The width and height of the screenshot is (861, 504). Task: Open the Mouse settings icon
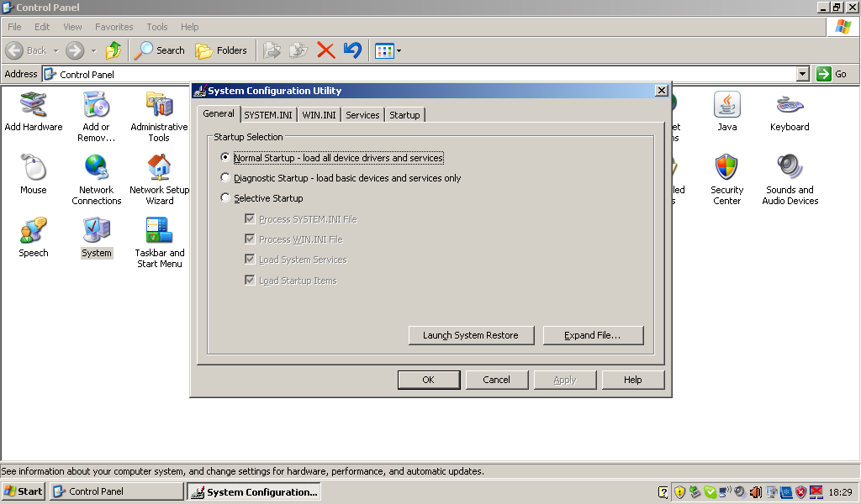point(34,175)
